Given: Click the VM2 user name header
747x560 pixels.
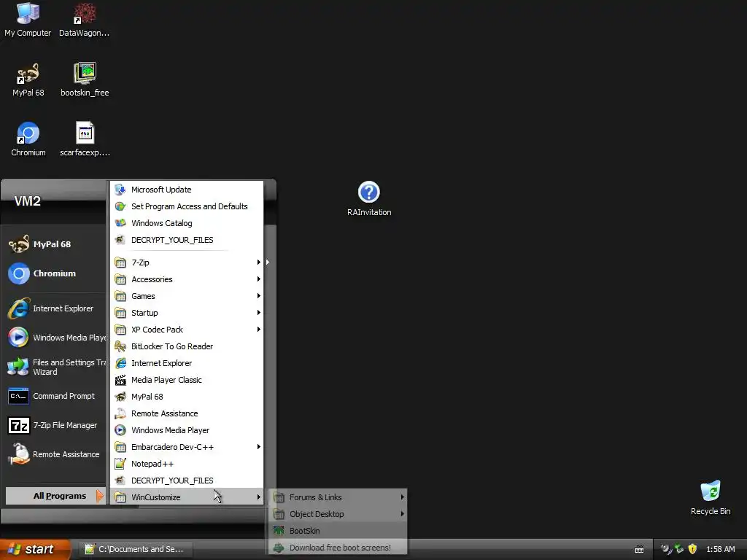Looking at the screenshot, I should click(x=28, y=201).
